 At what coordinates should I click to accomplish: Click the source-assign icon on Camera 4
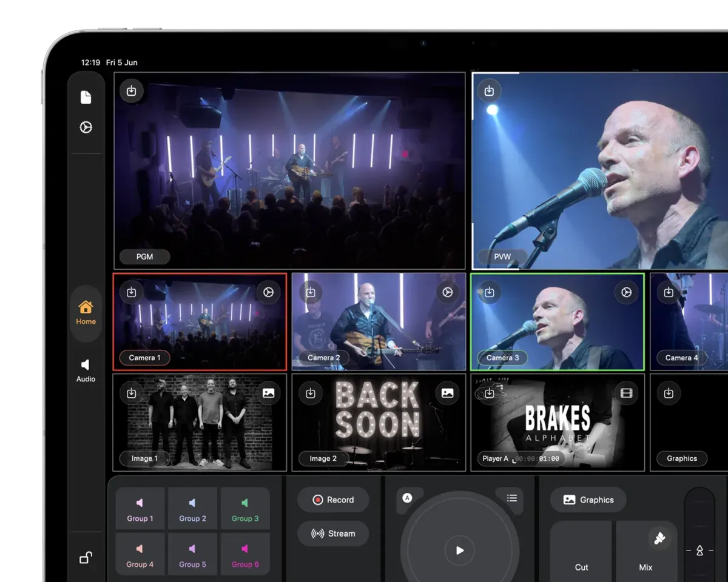(x=669, y=292)
